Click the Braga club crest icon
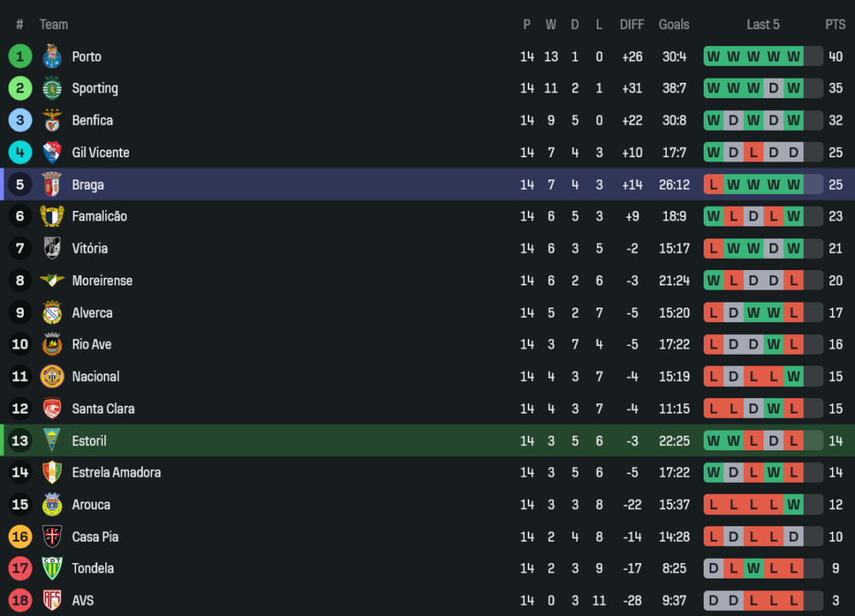 (52, 185)
